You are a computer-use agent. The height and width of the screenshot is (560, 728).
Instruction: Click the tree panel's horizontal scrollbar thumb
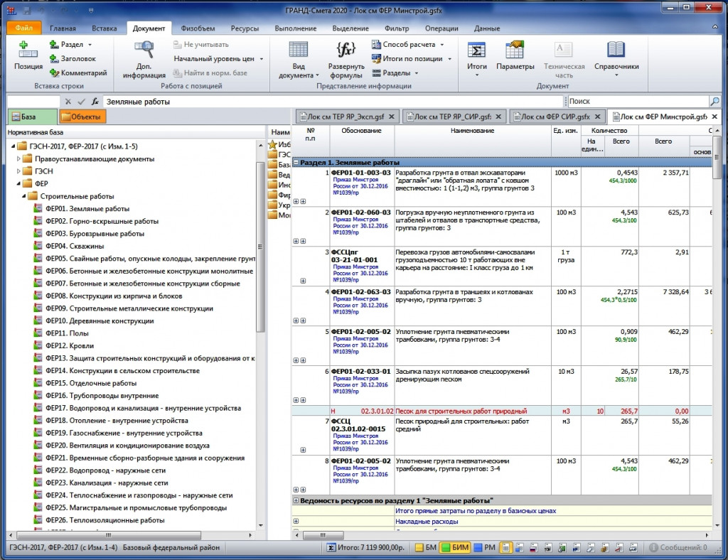tap(109, 535)
